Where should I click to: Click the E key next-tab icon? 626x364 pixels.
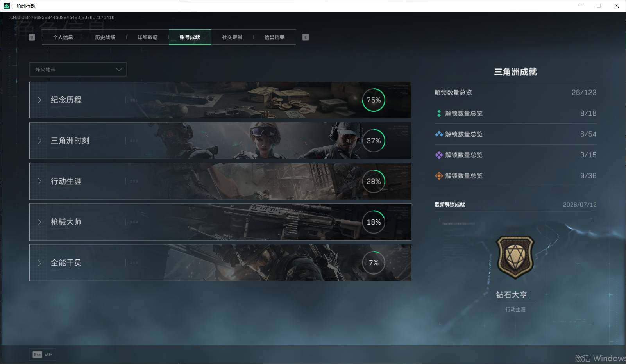coord(306,37)
